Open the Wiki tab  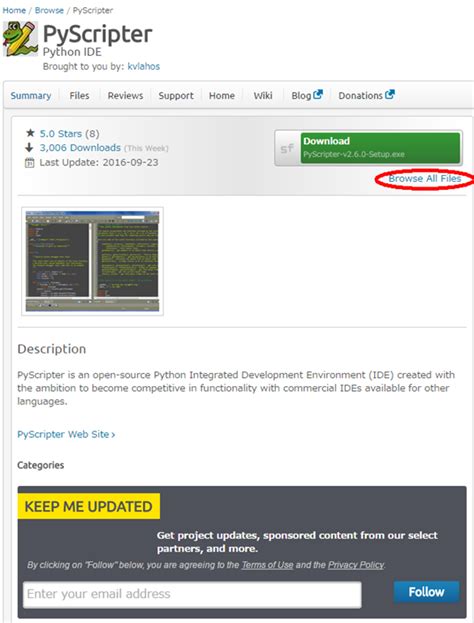coord(263,96)
